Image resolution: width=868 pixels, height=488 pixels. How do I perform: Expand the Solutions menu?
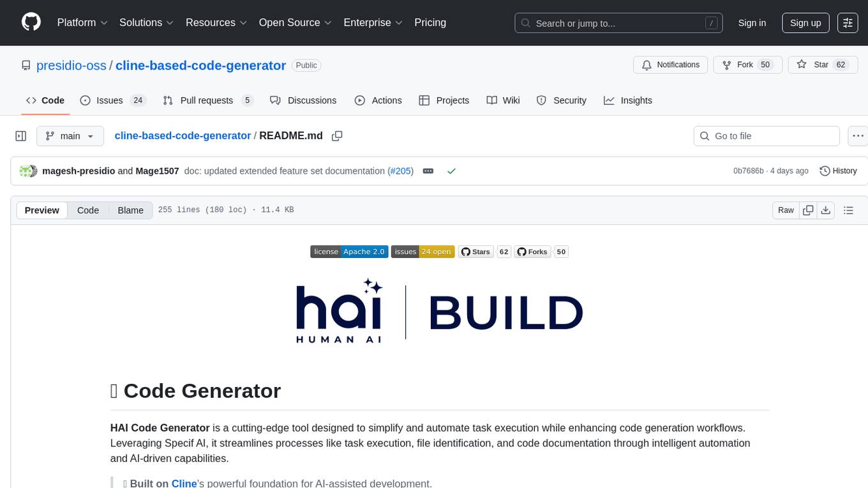(x=147, y=22)
